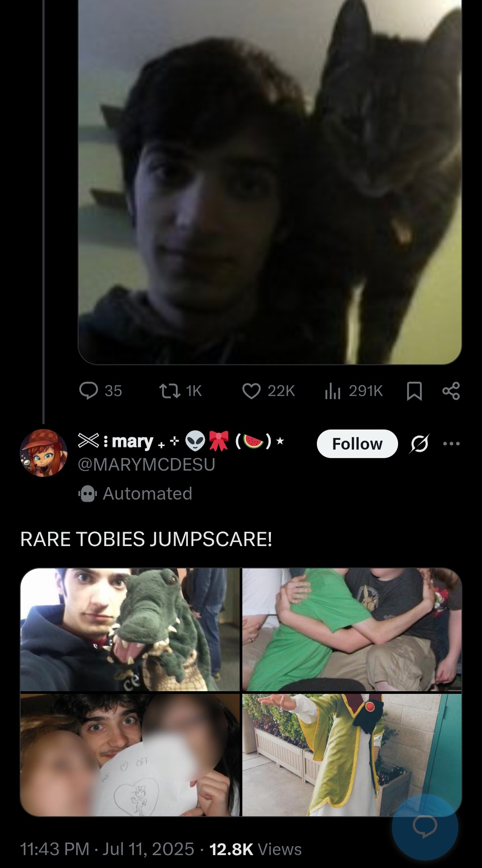This screenshot has width=482, height=868.
Task: Tap the Automated account label
Action: [x=136, y=493]
